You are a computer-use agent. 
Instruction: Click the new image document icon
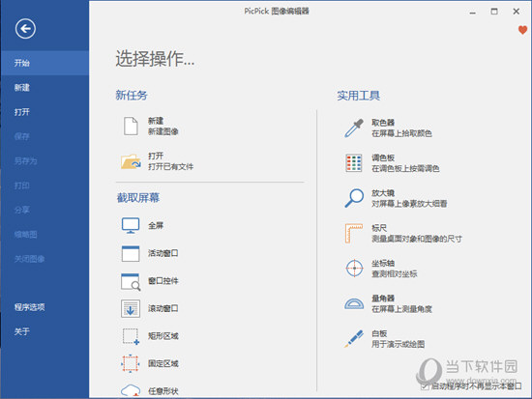pyautogui.click(x=131, y=127)
